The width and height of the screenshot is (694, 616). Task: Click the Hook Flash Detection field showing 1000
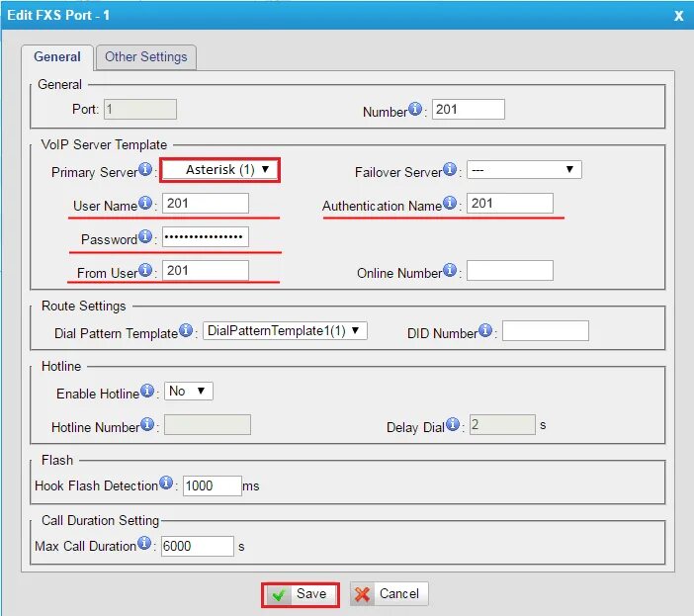(213, 485)
